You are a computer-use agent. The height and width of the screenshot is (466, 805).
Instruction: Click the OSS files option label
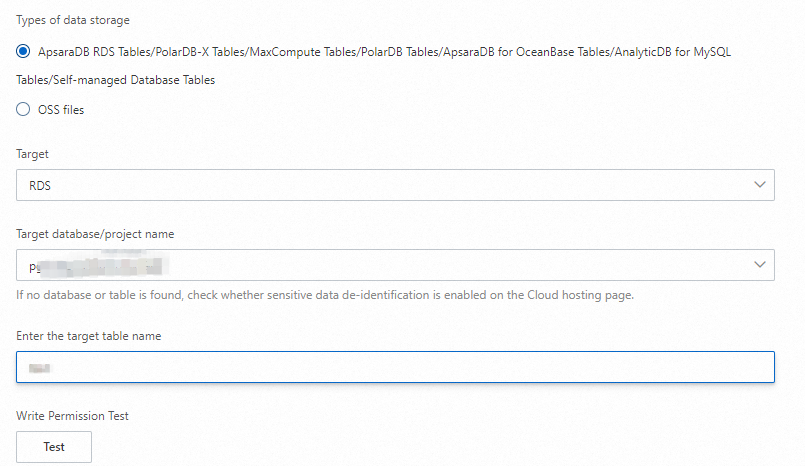[x=61, y=110]
